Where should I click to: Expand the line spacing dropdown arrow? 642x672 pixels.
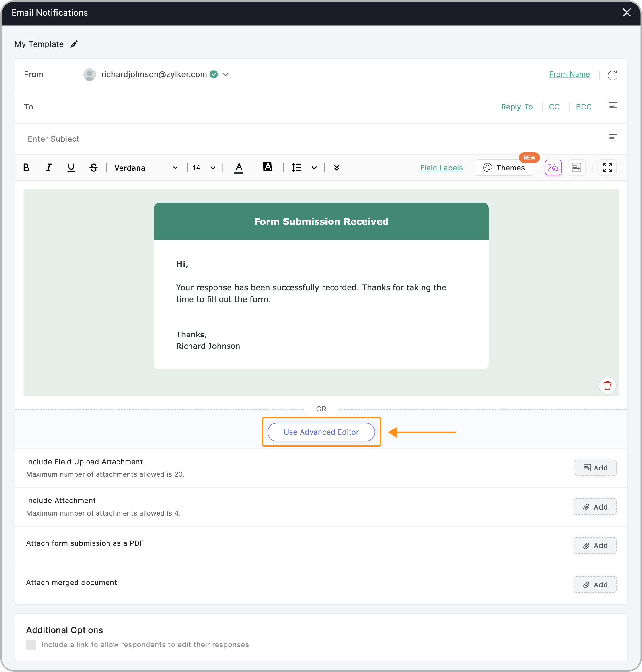314,168
